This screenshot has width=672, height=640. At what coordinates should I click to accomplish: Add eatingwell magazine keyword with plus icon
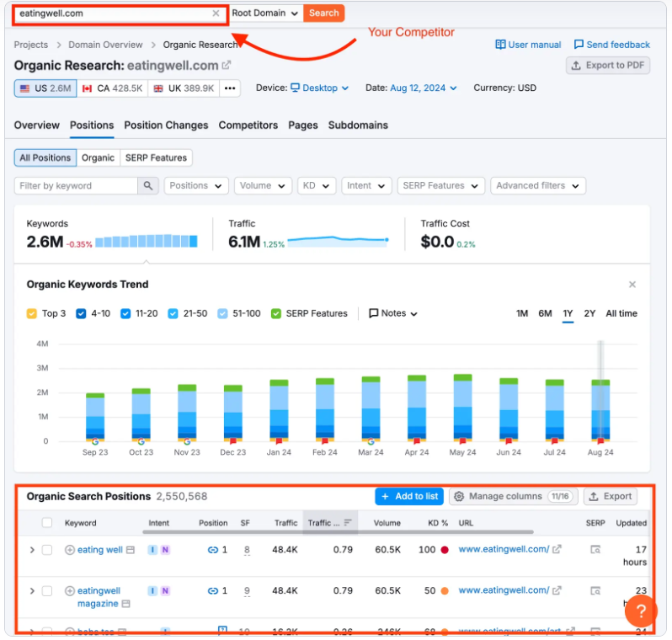[x=69, y=590]
